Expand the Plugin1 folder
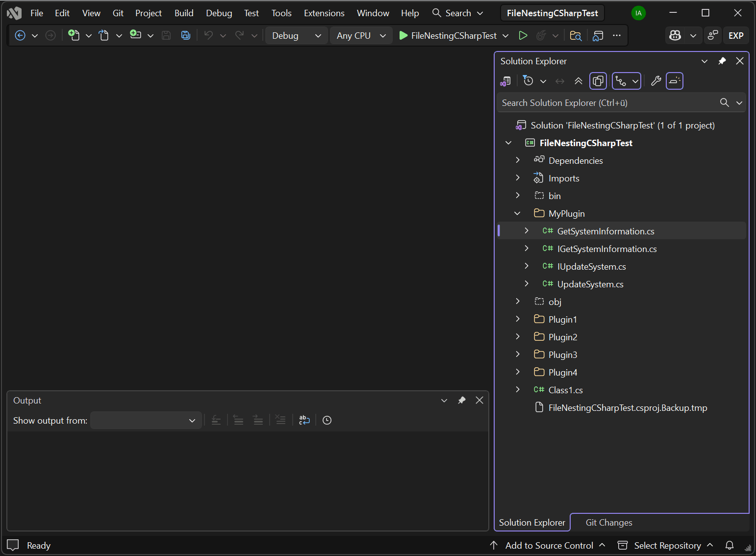This screenshot has width=756, height=556. [518, 319]
